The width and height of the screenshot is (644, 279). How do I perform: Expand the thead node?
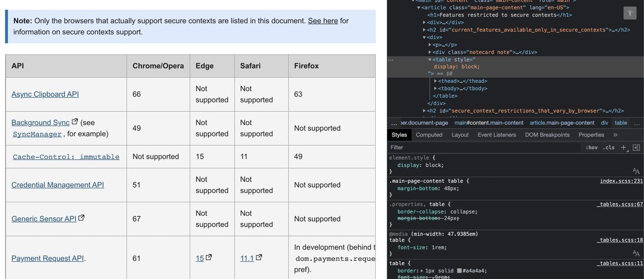click(x=436, y=81)
